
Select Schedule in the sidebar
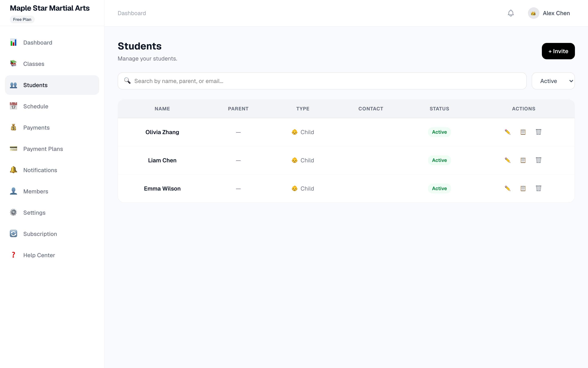(52, 106)
